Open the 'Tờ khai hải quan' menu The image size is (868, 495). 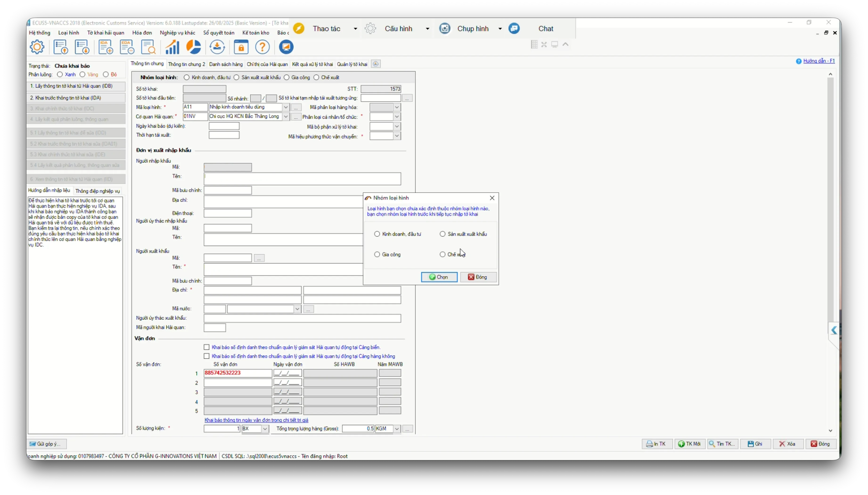[x=105, y=33]
